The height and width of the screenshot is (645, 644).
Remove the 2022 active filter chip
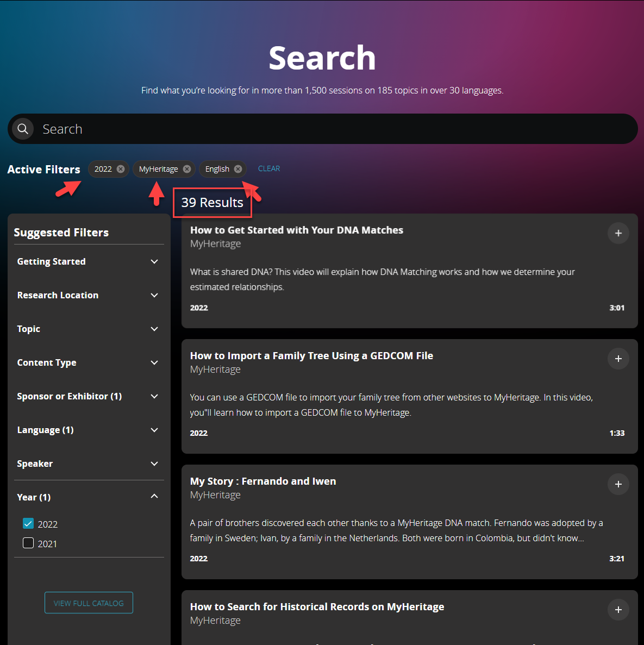click(121, 169)
